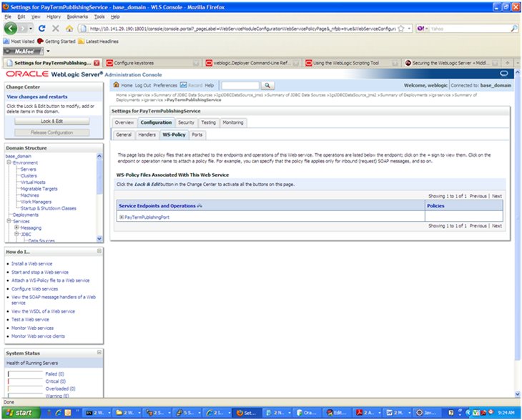Click the Domain Structure scrollbar down arrow
This screenshot has height=420, width=522.
(x=99, y=238)
